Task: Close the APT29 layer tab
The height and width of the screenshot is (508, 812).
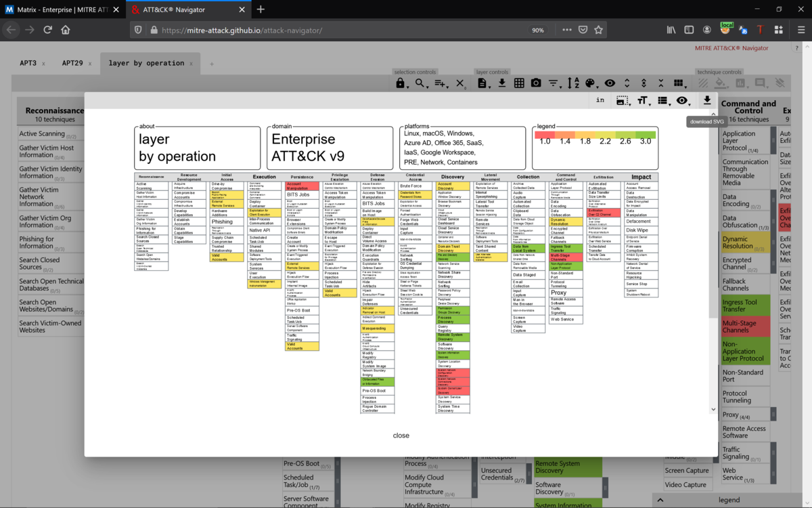Action: [x=90, y=64]
